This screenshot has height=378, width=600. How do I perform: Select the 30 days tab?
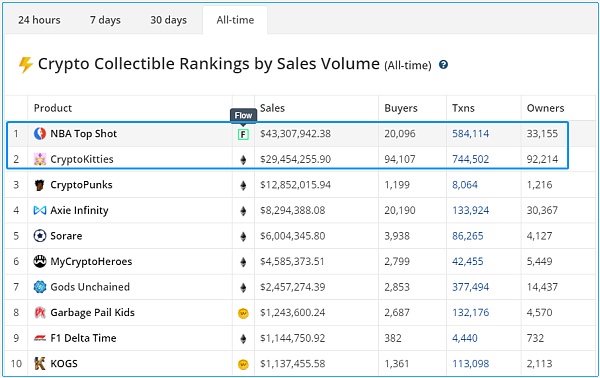[x=168, y=20]
